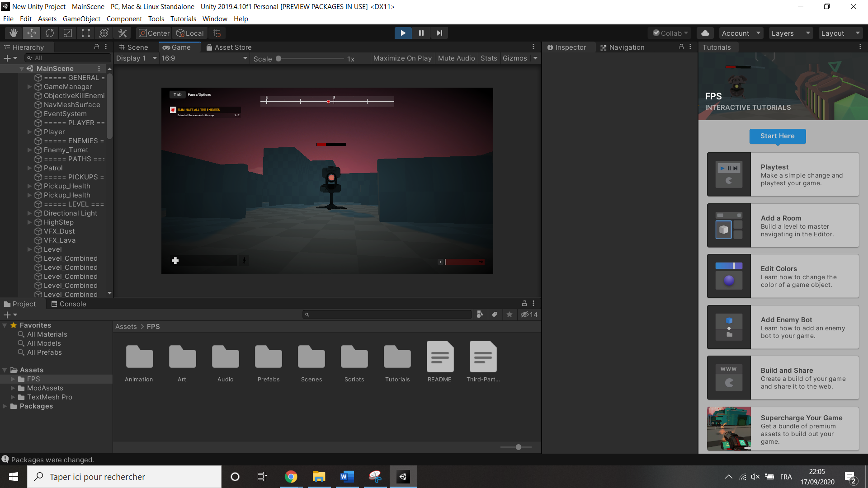
Task: Open the Playtest tutorial
Action: click(x=783, y=174)
